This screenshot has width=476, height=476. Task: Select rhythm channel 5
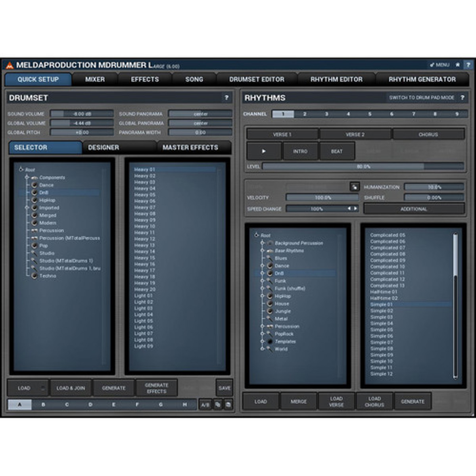click(x=370, y=114)
